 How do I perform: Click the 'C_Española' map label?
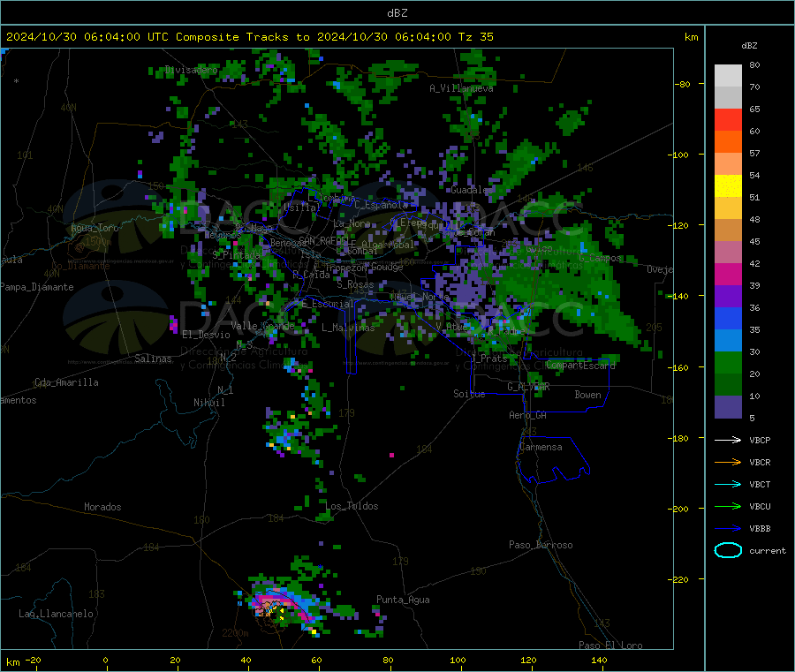[381, 205]
